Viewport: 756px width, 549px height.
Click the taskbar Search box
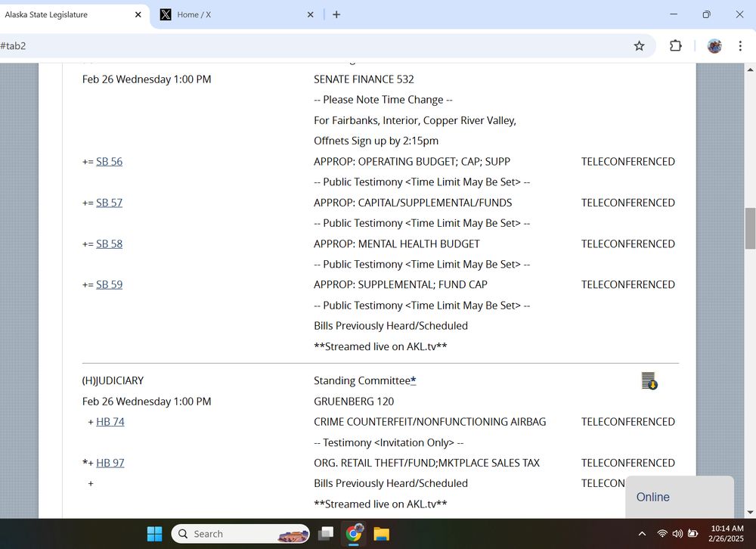click(x=240, y=534)
